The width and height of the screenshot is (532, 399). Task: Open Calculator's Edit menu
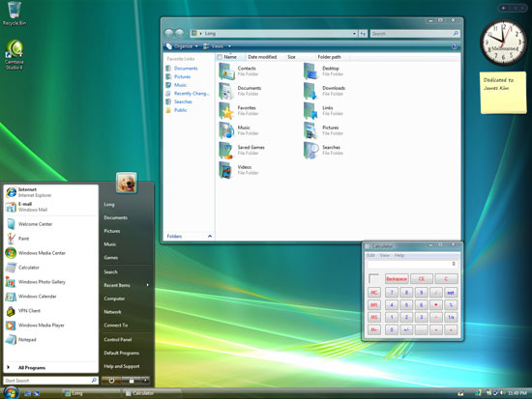click(x=370, y=255)
